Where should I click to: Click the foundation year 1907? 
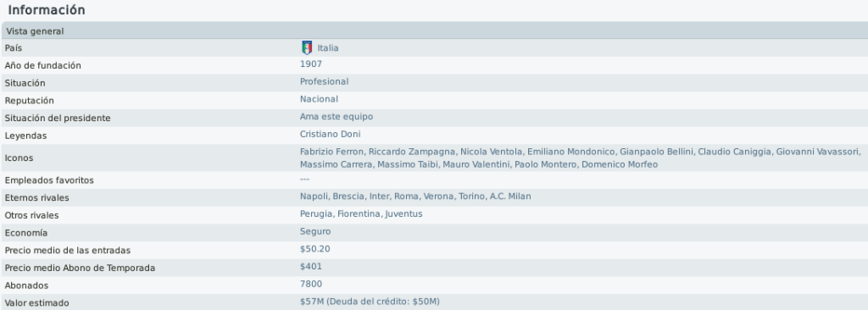coord(311,64)
